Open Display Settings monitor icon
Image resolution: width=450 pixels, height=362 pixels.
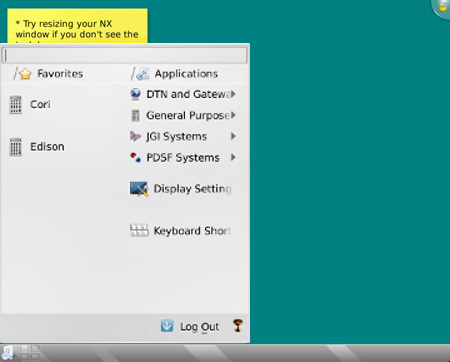click(x=139, y=189)
